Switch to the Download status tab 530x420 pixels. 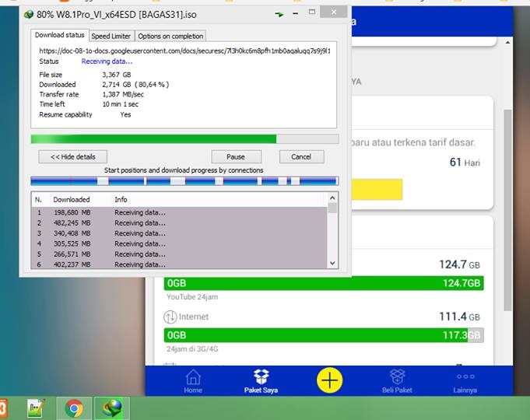[x=60, y=35]
